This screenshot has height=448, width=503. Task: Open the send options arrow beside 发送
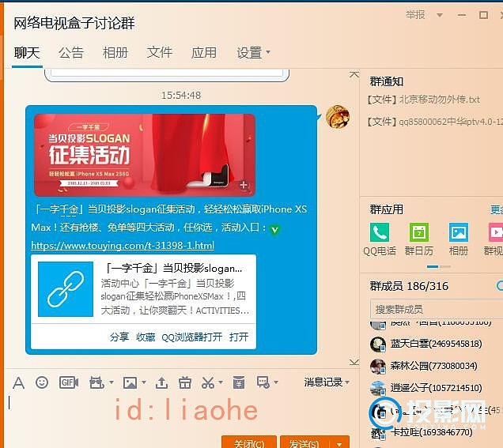[x=340, y=443]
